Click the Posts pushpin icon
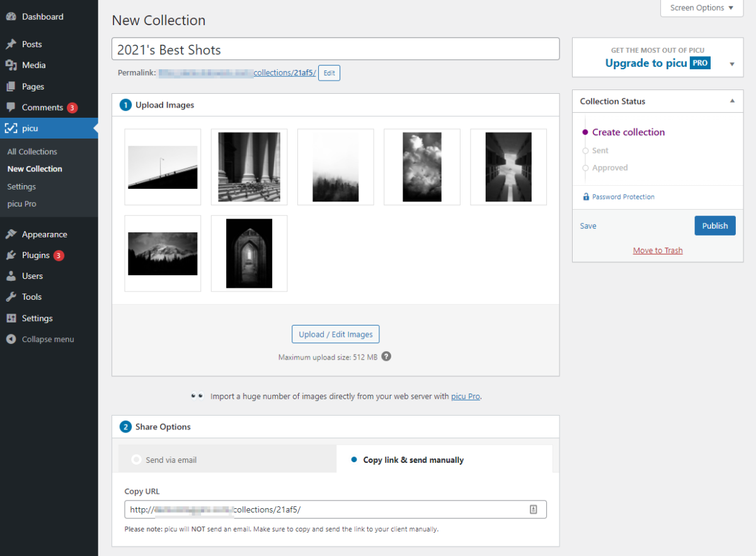 (11, 45)
